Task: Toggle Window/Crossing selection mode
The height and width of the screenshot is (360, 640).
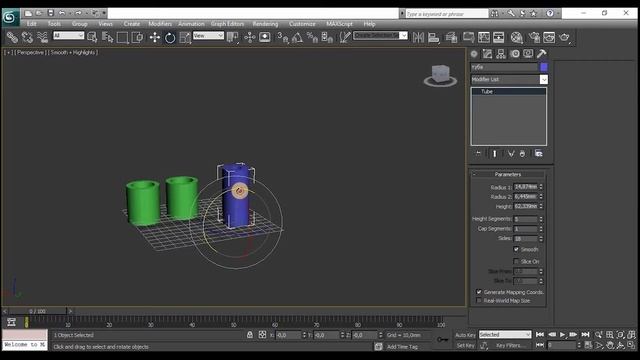Action: pyautogui.click(x=138, y=38)
